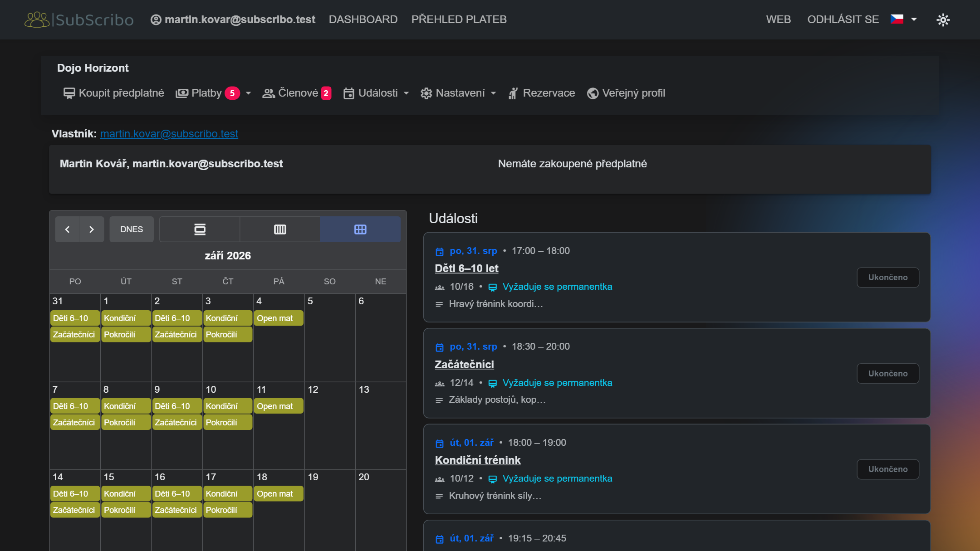Screen dimensions: 980x551
Task: Open Začátečníci event on day 16
Action: coord(177,510)
